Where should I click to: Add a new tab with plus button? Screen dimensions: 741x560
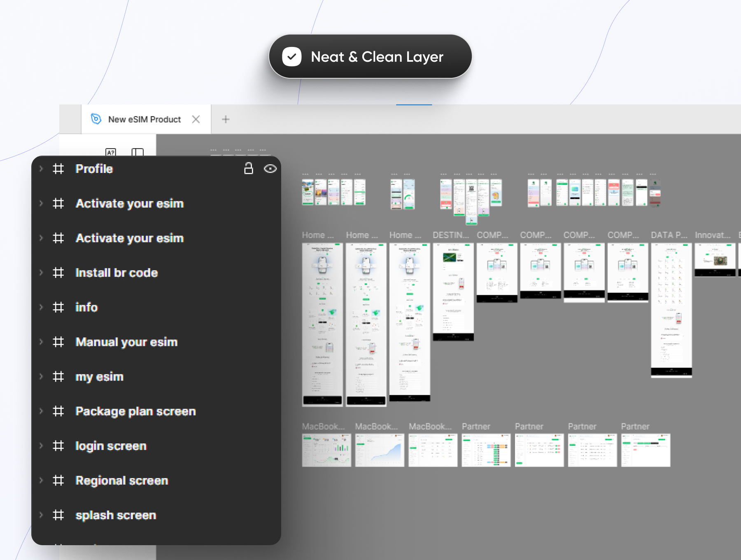tap(226, 119)
